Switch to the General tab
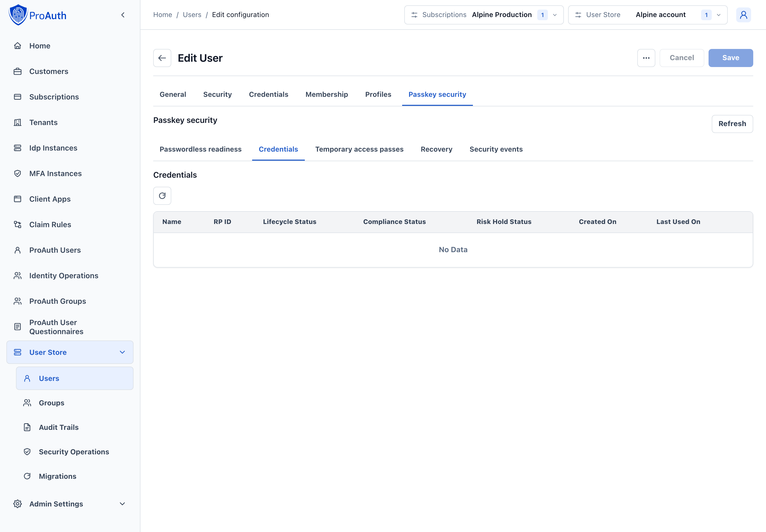The image size is (766, 532). click(173, 94)
